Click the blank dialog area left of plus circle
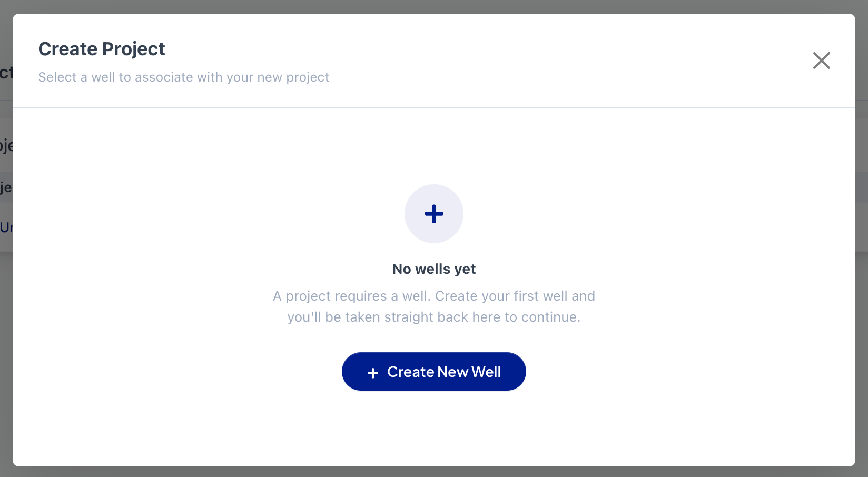Viewport: 868px width, 477px height. (211, 214)
